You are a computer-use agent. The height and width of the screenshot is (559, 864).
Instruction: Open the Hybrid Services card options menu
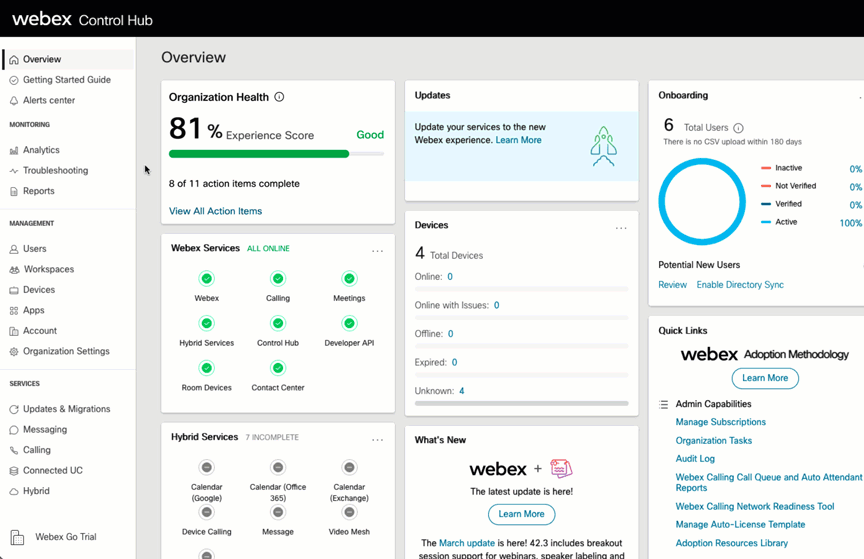point(377,440)
